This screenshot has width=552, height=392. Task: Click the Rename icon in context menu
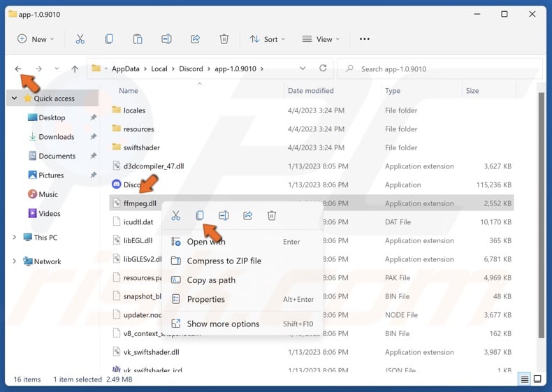click(x=224, y=216)
